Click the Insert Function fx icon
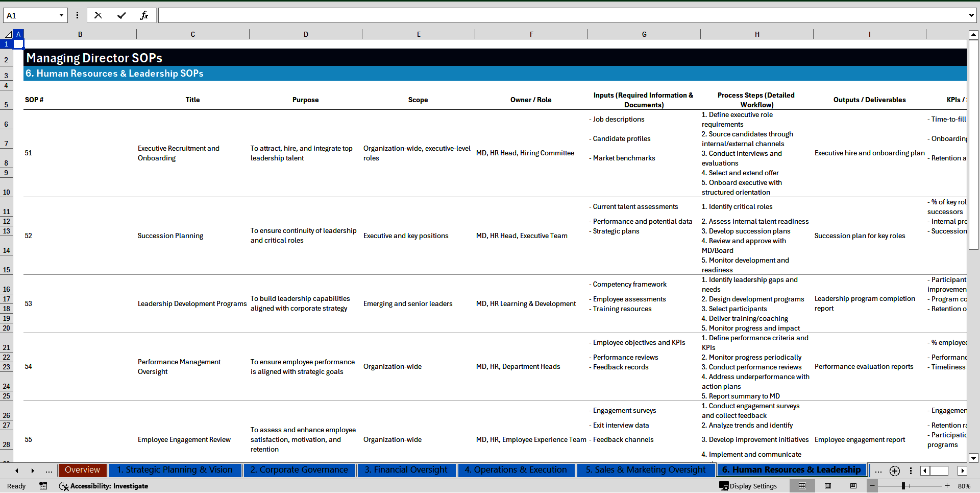Screen dimensions: 980x493 [x=144, y=15]
